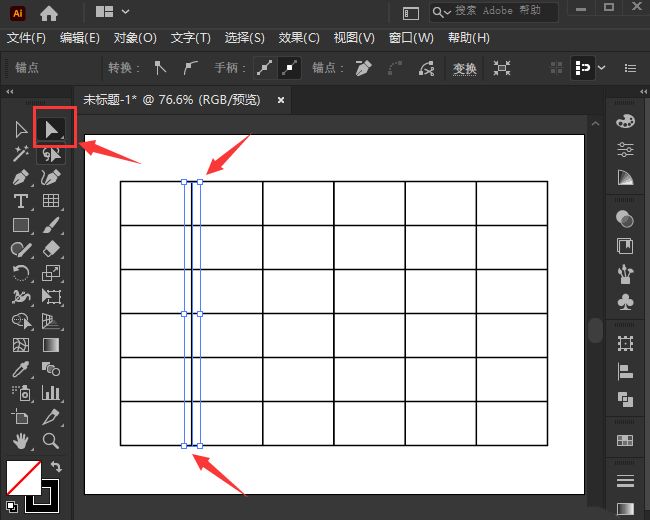The height and width of the screenshot is (520, 650).
Task: Activate the Zoom magnifier tool
Action: (x=51, y=440)
